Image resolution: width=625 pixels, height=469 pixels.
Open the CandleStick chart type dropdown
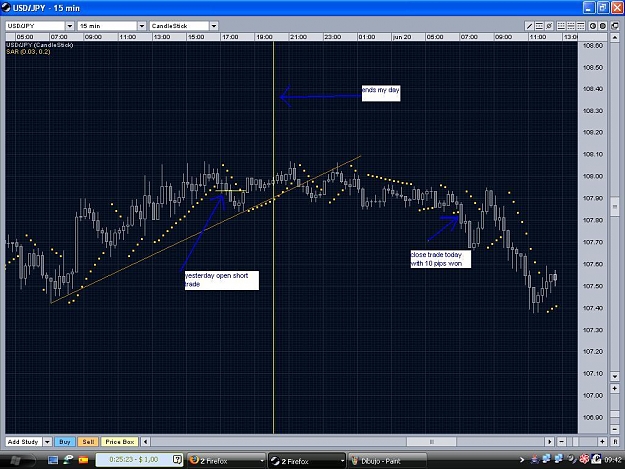(214, 26)
